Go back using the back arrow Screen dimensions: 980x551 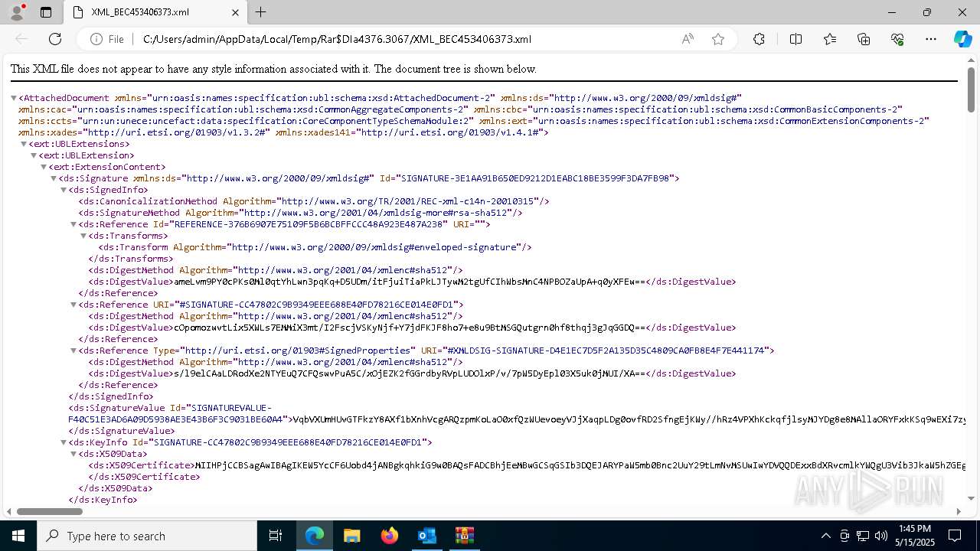21,39
